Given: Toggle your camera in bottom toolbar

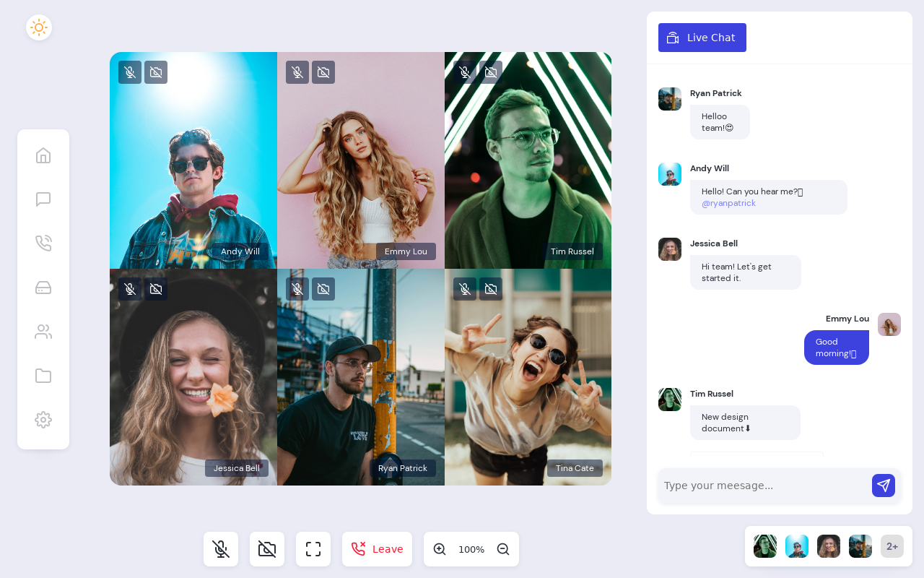Looking at the screenshot, I should tap(267, 549).
